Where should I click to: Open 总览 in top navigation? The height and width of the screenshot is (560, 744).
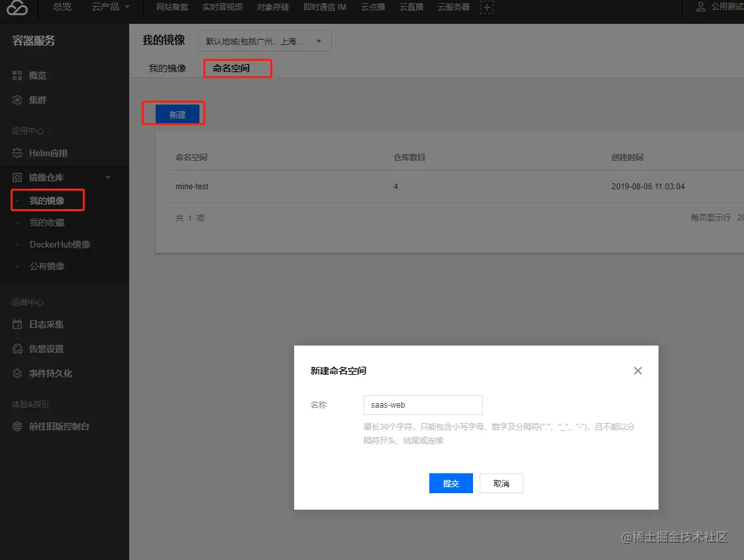click(x=62, y=7)
